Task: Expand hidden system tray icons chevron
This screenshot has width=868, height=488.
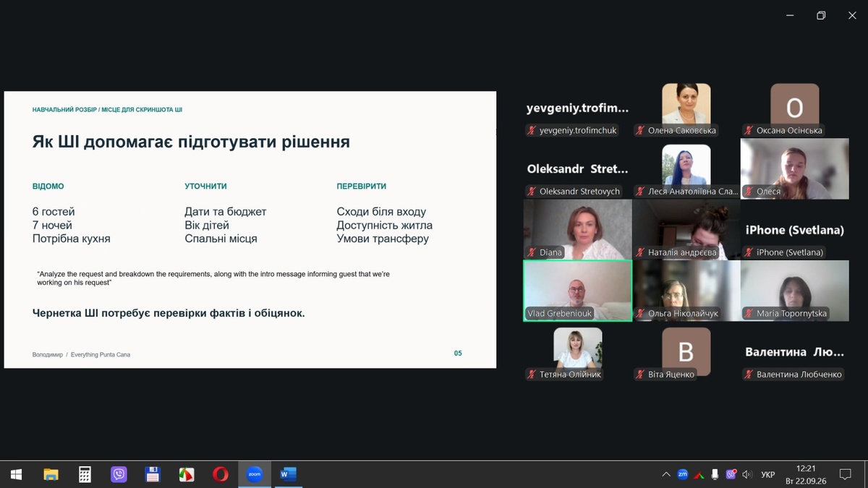Action: (x=666, y=474)
